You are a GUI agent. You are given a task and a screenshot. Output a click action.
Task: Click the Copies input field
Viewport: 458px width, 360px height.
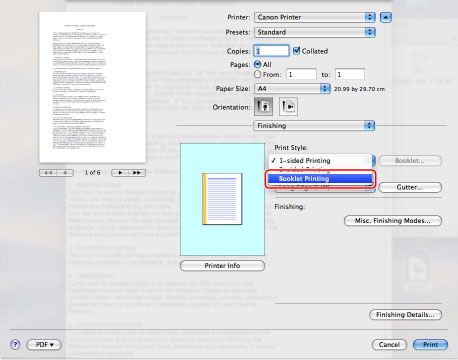(x=271, y=51)
